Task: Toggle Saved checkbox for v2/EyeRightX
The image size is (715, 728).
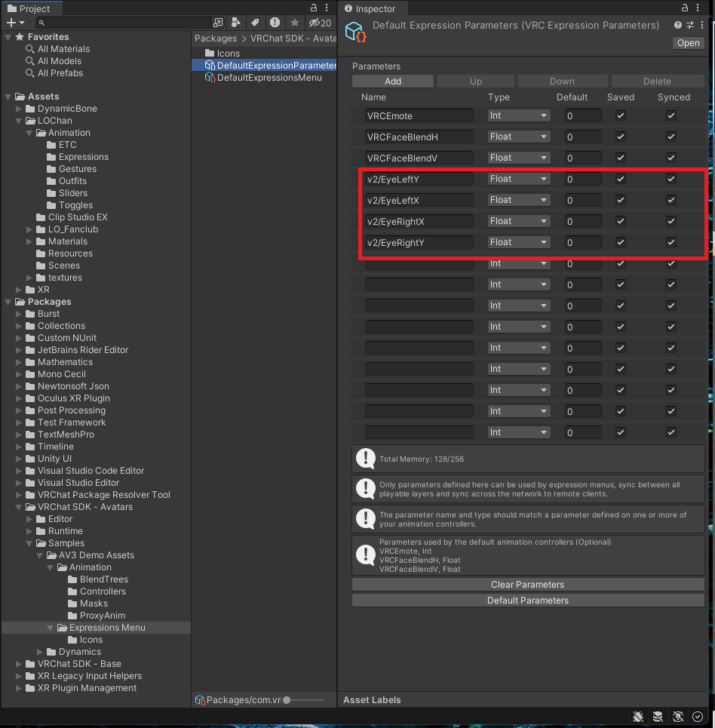Action: [621, 221]
